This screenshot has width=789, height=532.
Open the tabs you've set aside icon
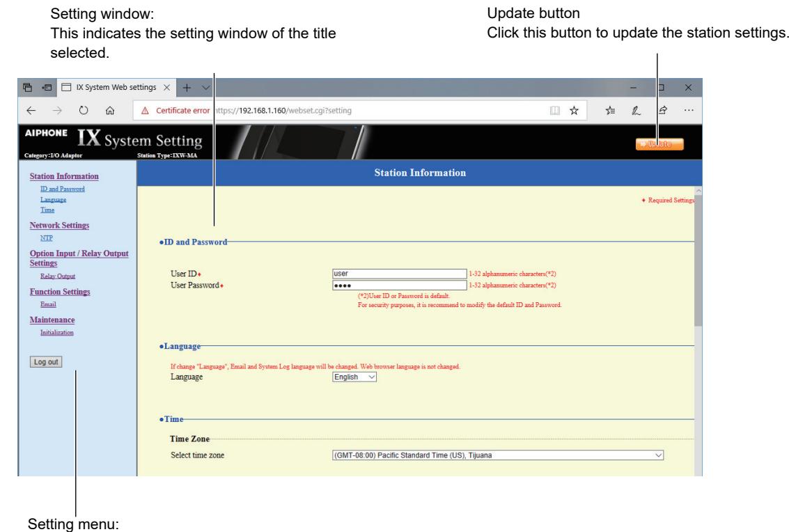(x=28, y=88)
